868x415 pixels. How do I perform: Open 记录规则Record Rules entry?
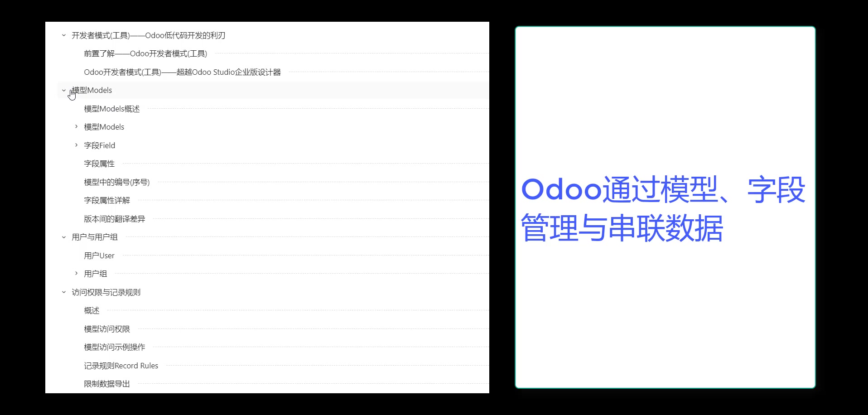(x=121, y=366)
